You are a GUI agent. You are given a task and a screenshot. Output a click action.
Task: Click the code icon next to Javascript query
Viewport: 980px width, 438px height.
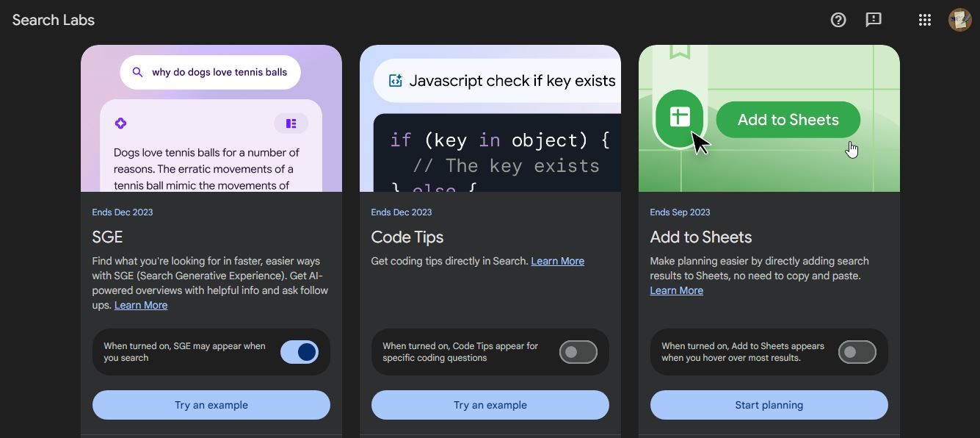[x=396, y=81]
